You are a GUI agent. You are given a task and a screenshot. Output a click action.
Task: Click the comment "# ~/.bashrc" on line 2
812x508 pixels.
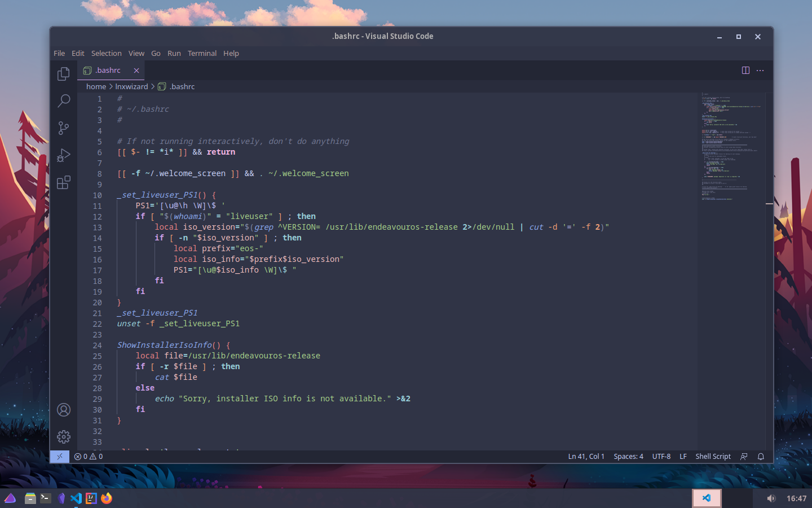tap(143, 109)
